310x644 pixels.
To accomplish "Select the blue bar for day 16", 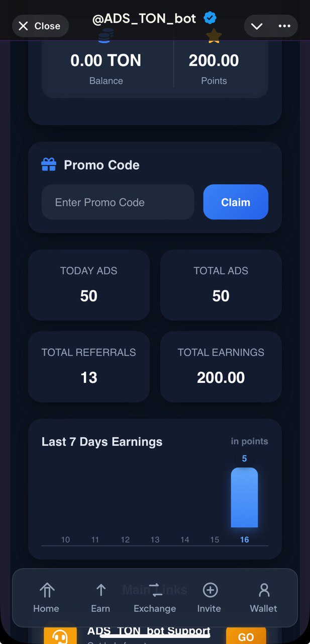I will pos(244,498).
